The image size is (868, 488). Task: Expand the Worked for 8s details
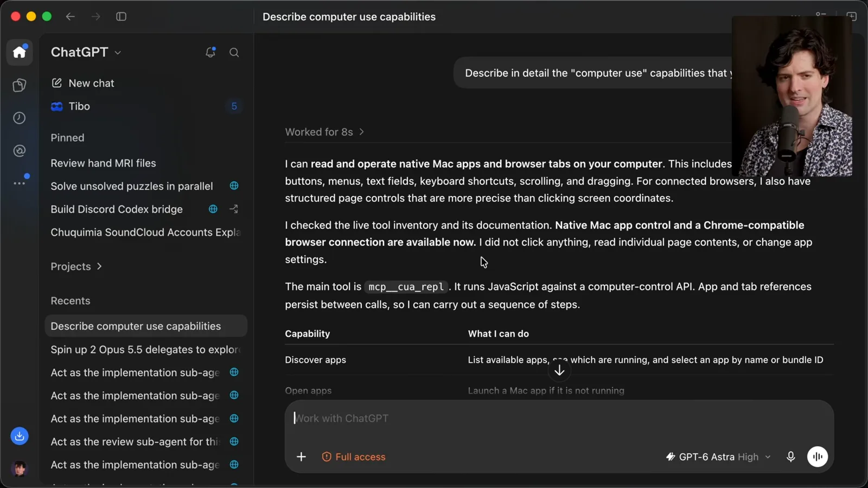[324, 132]
